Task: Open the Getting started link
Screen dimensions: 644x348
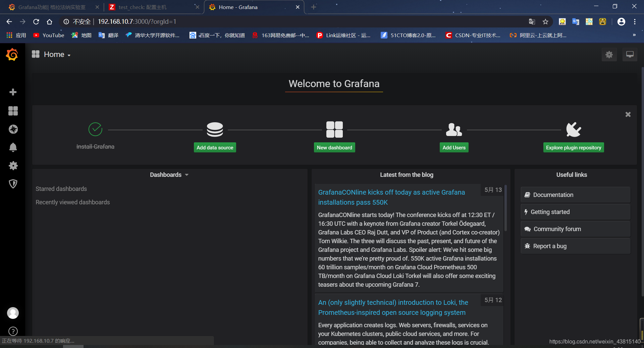Action: click(x=576, y=212)
